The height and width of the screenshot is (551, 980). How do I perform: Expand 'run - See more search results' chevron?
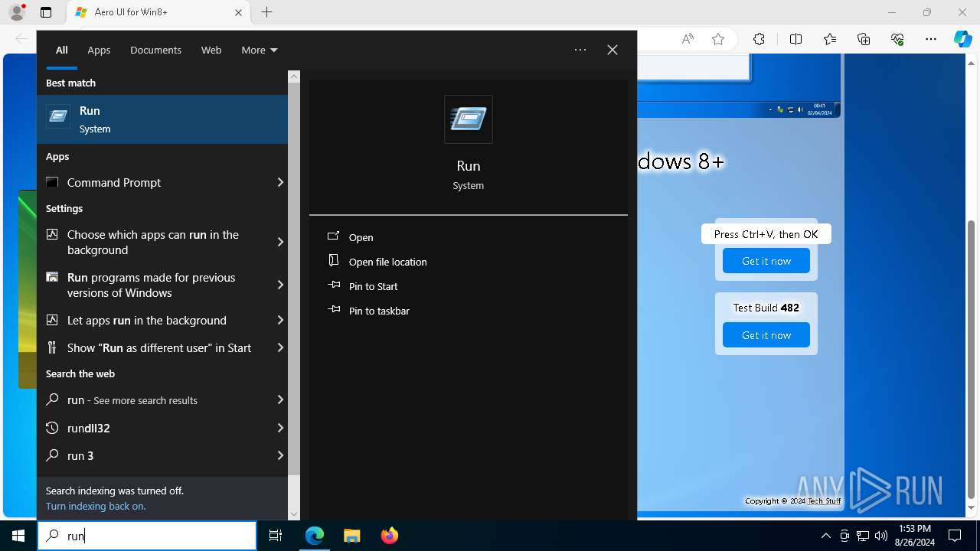(x=280, y=399)
